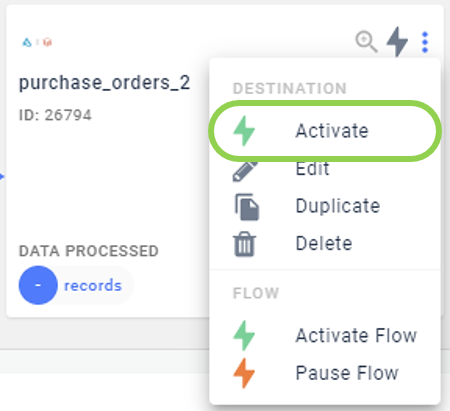Image resolution: width=450 pixels, height=411 pixels.
Task: Click the blue circle with dash count
Action: pos(38,285)
